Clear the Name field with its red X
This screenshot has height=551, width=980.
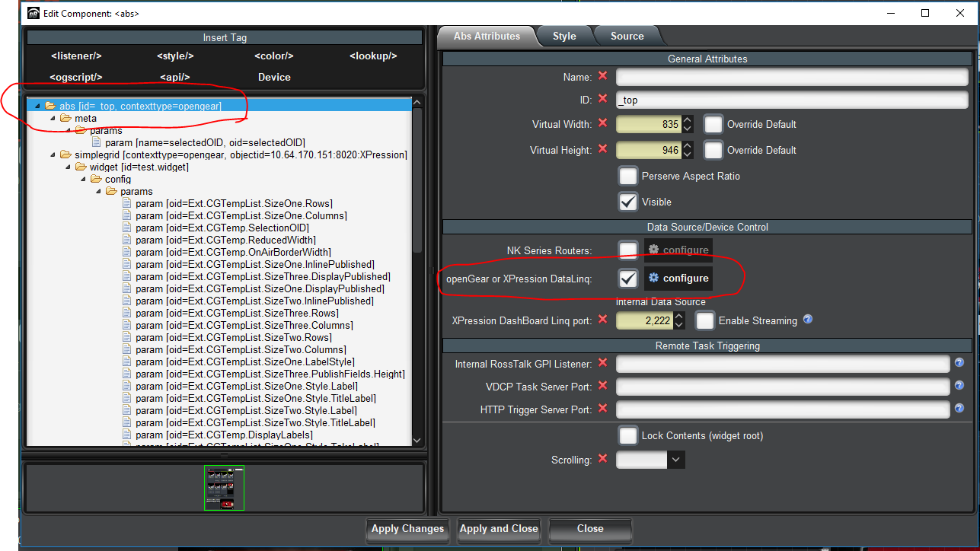(x=603, y=76)
